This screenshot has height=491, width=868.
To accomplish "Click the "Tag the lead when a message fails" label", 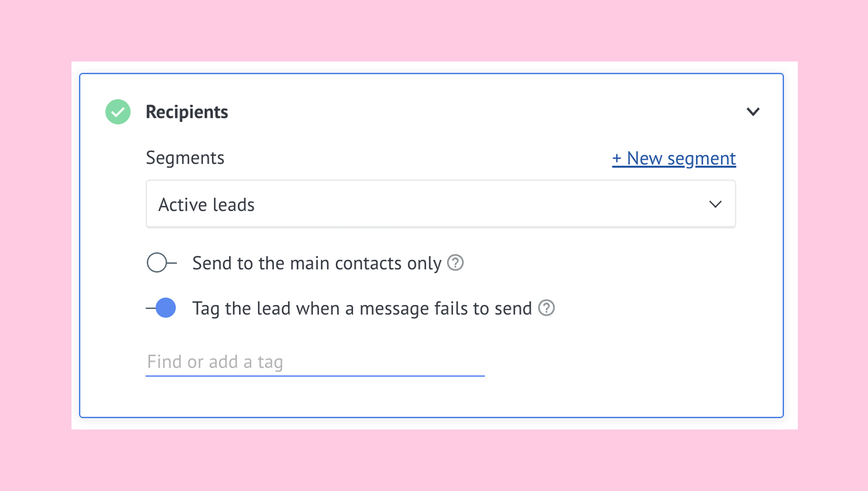I will click(362, 308).
